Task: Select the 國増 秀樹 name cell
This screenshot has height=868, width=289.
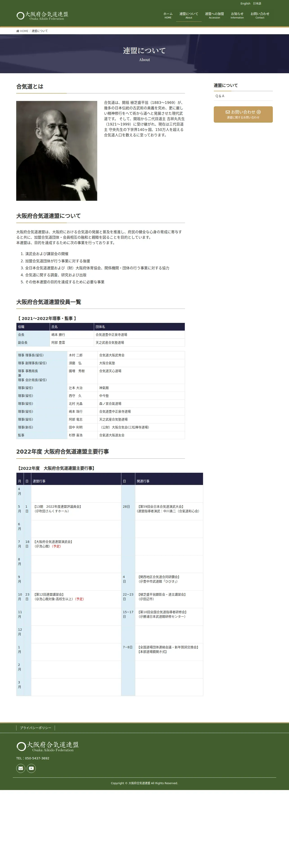Action: point(82,375)
